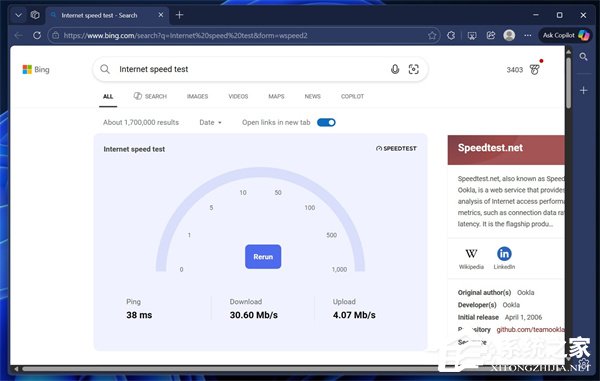Open the github.com/teamookla repository link
This screenshot has width=600, height=381.
(x=530, y=329)
